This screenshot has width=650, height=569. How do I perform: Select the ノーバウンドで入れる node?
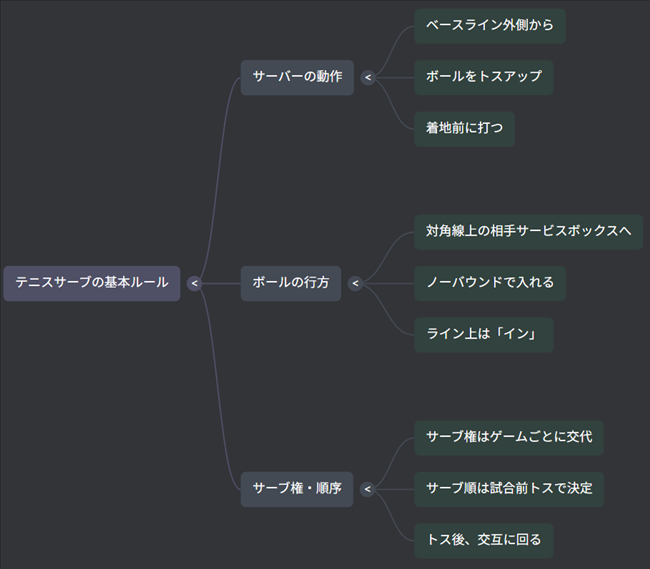(x=489, y=283)
